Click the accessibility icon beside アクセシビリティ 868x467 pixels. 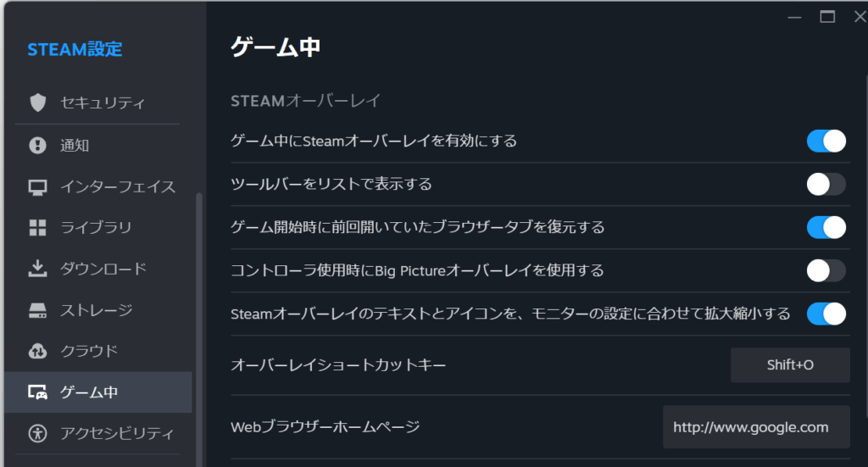[x=37, y=434]
